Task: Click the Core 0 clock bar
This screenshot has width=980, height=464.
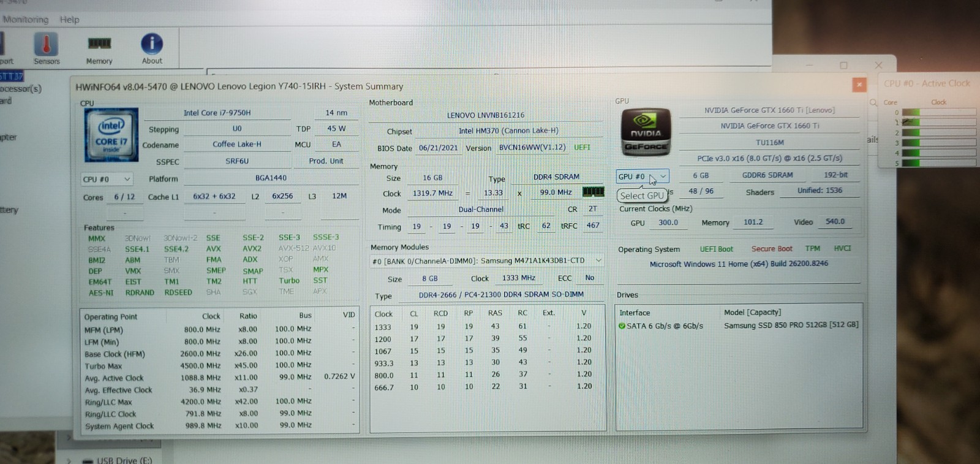Action: tap(938, 112)
